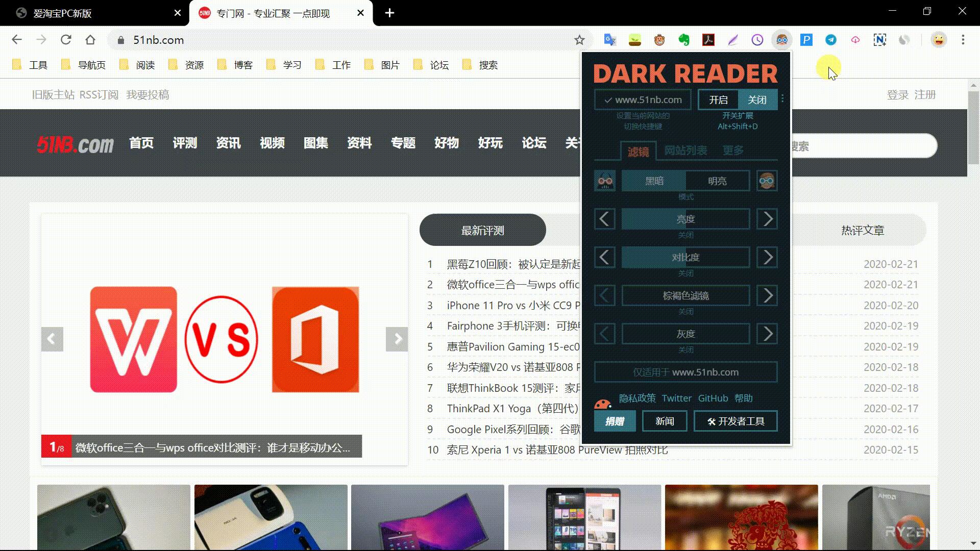Click the browser reload icon
The height and width of the screenshot is (551, 980).
pyautogui.click(x=66, y=40)
